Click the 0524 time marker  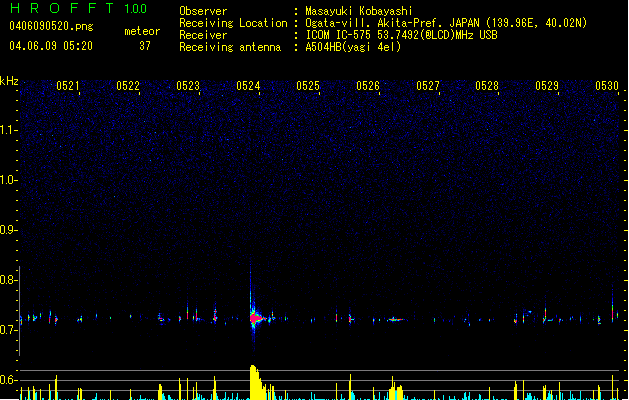coord(248,86)
